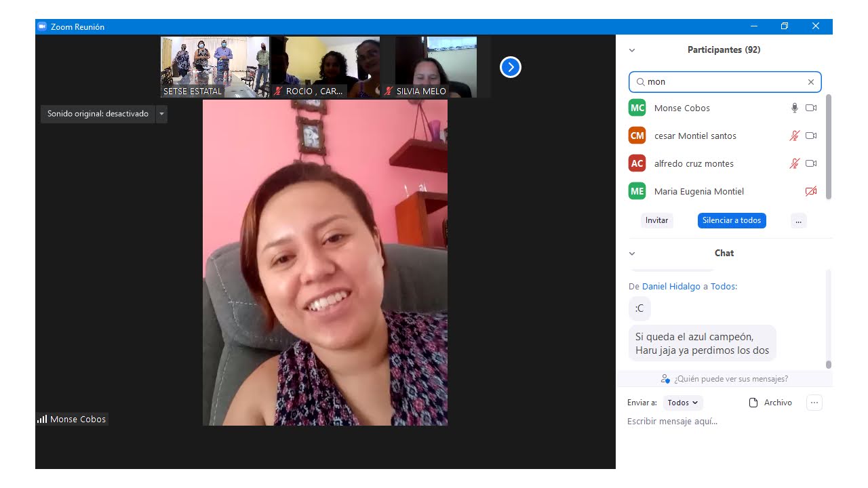Screen dimensions: 868x488
Task: Toggle the camera icon for alfredo cruz montes
Action: pos(811,163)
